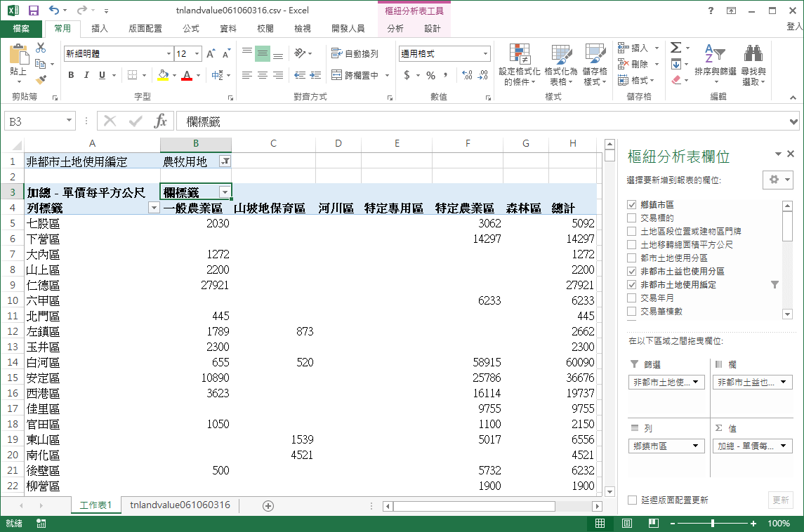Click the percent style icon

430,75
